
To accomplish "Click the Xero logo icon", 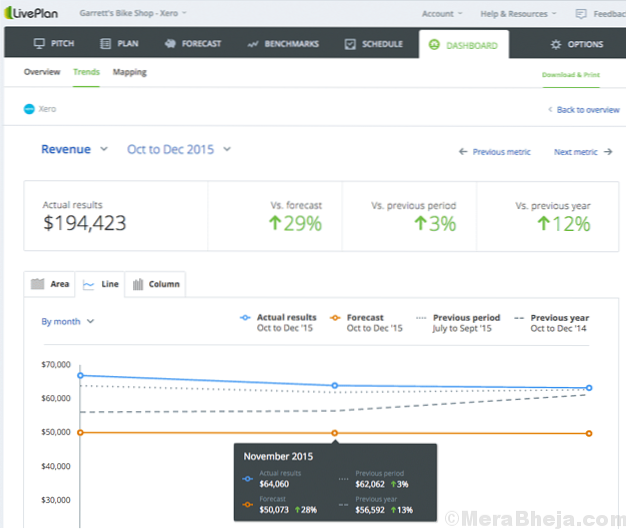I will pos(29,108).
